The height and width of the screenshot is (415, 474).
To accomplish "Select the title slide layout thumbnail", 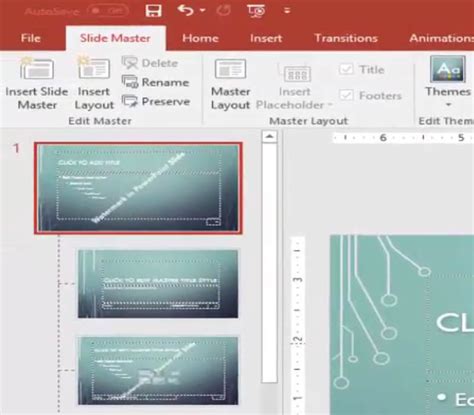I will coord(158,284).
